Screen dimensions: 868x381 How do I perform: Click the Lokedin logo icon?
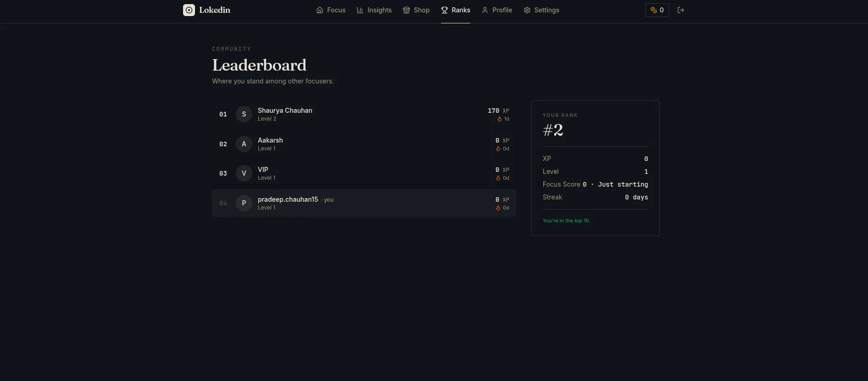point(189,10)
